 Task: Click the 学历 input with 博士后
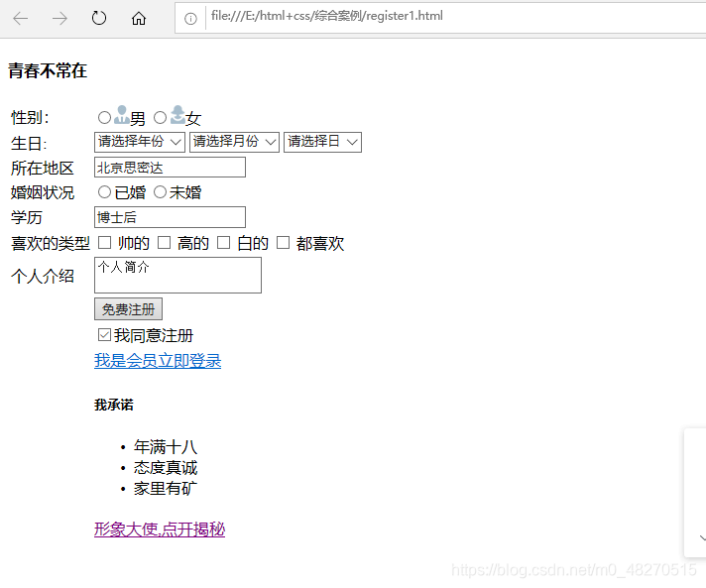point(170,217)
